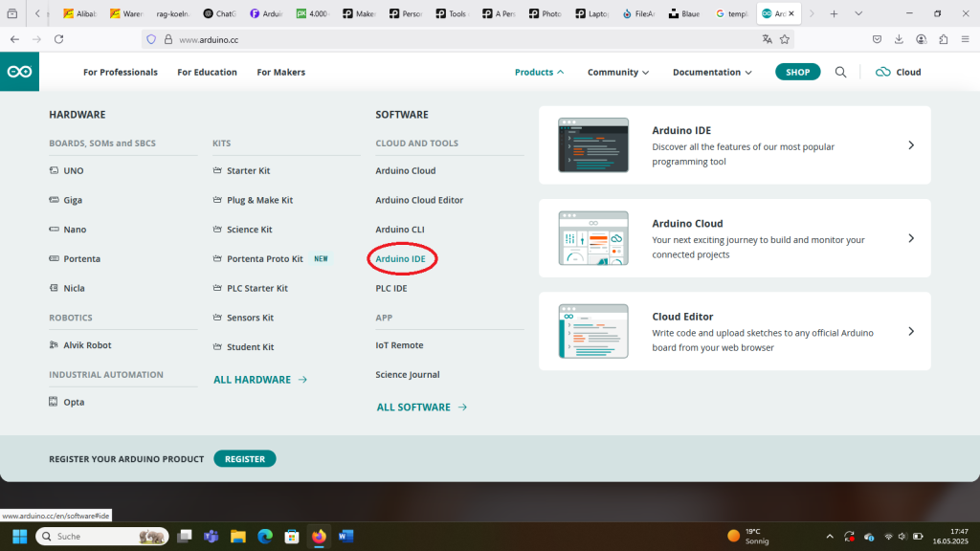Select the Nicla board link

coord(67,288)
